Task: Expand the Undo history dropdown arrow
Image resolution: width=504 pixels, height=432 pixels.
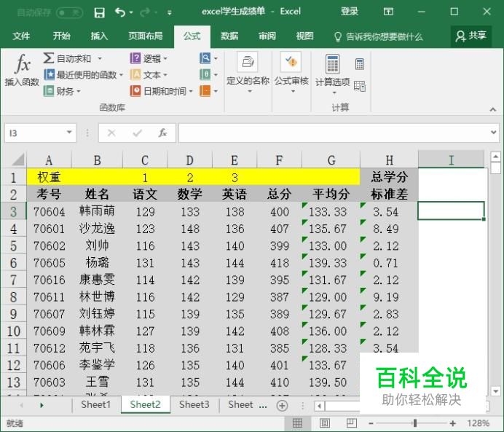Action: [131, 12]
